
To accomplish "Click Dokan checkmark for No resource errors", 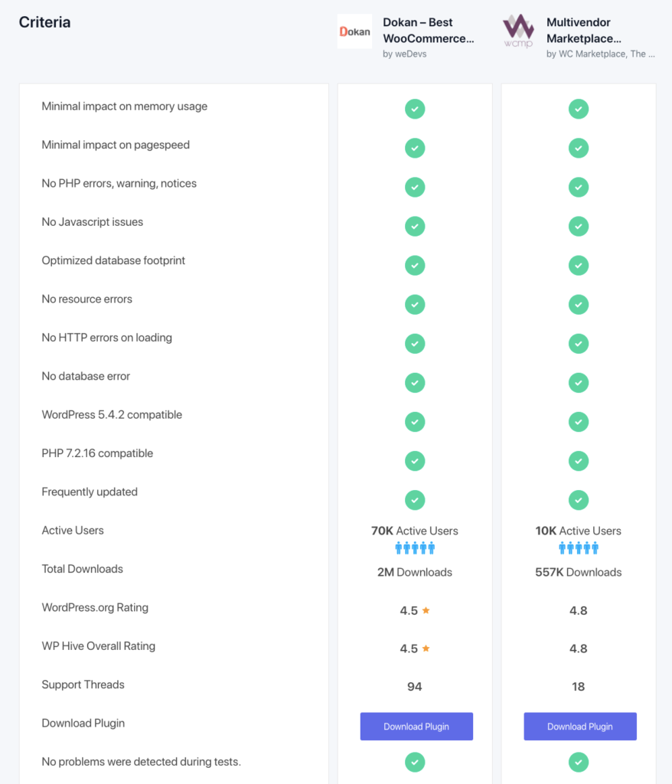I will pyautogui.click(x=415, y=304).
